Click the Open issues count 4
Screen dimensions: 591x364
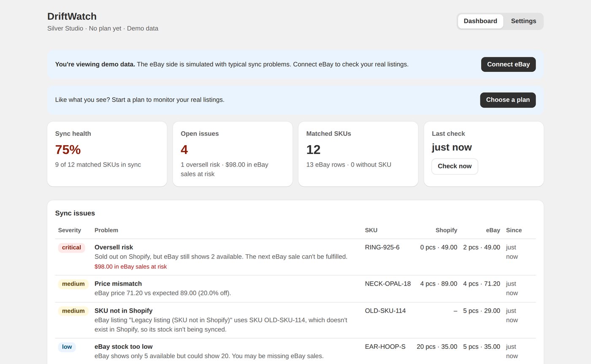coord(184,149)
